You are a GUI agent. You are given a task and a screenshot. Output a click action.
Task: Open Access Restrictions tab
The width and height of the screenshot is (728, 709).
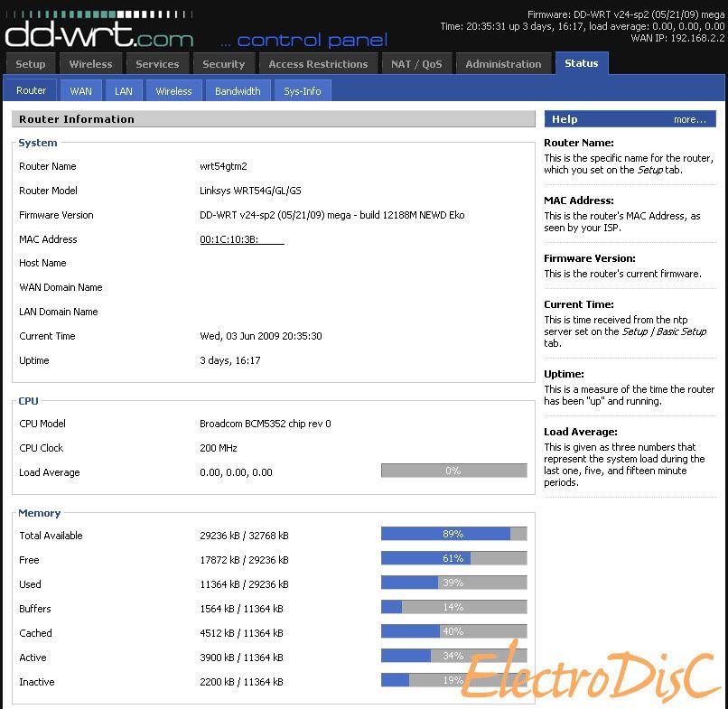pos(318,64)
